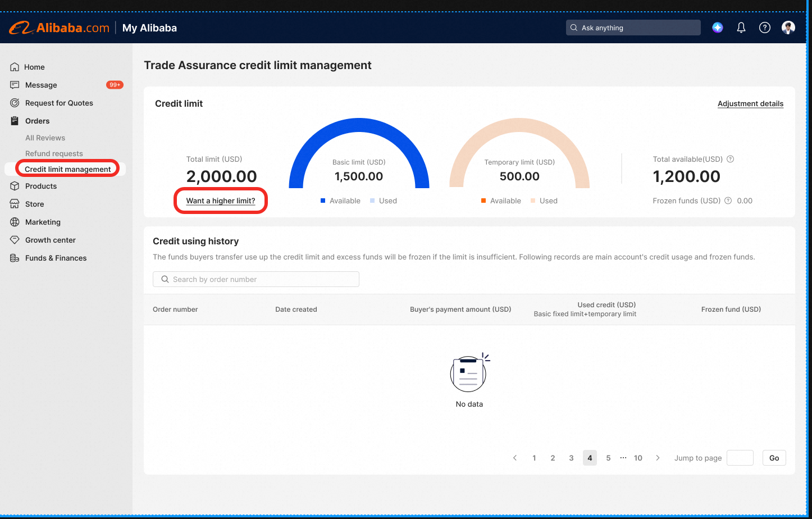Viewport: 812px width, 519px height.
Task: Open the Adjustment details link
Action: (x=750, y=104)
